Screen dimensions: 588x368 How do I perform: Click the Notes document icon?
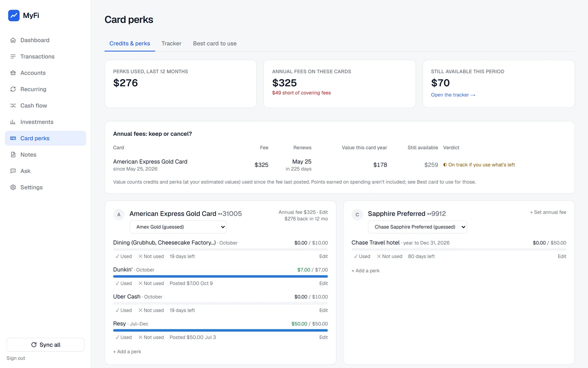pyautogui.click(x=13, y=155)
